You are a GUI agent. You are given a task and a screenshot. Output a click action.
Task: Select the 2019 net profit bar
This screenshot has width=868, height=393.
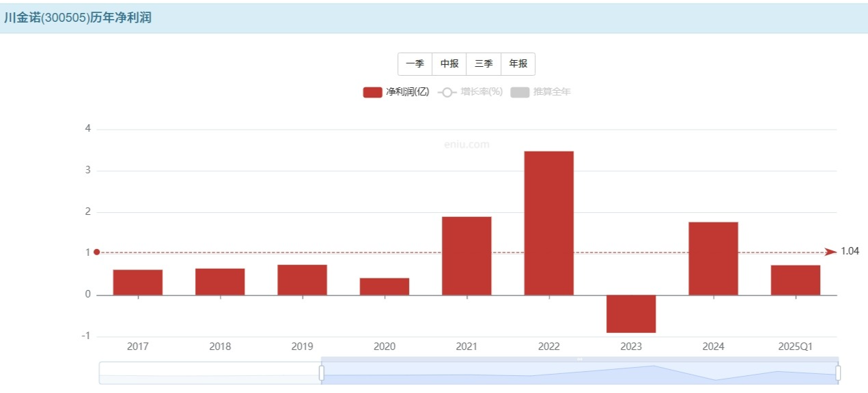pos(302,280)
